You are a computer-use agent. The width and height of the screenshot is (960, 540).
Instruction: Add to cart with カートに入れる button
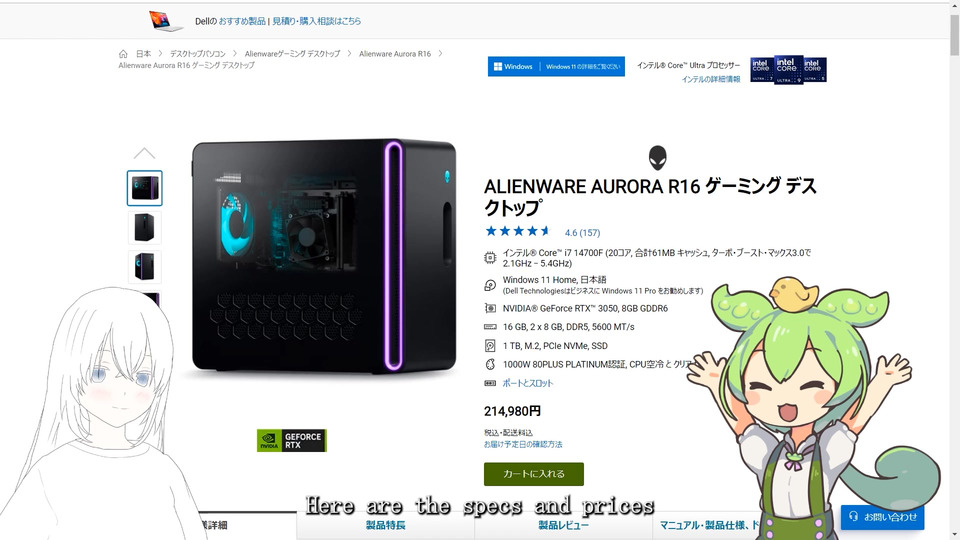click(534, 474)
